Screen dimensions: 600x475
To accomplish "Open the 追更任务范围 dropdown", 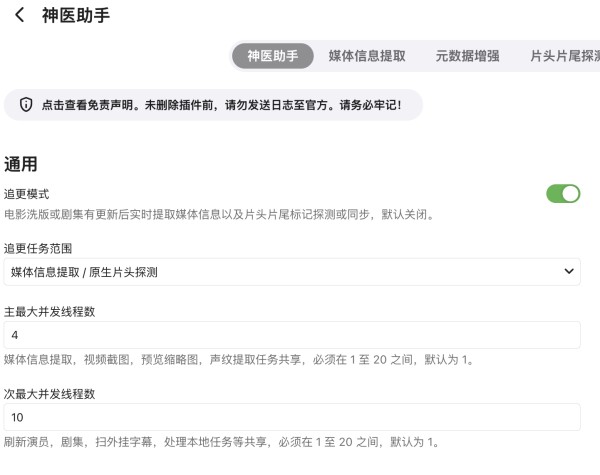I will click(291, 272).
